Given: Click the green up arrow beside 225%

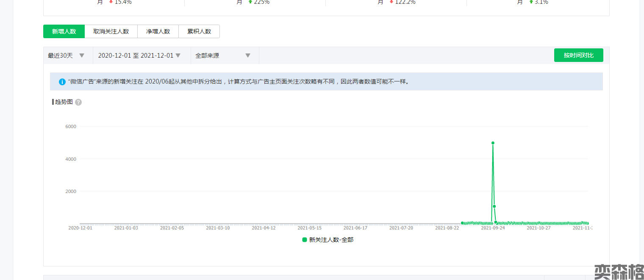Looking at the screenshot, I should [250, 2].
